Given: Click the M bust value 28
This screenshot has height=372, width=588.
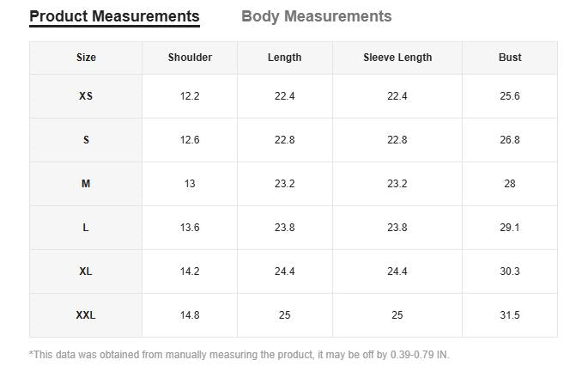Looking at the screenshot, I should [510, 184].
